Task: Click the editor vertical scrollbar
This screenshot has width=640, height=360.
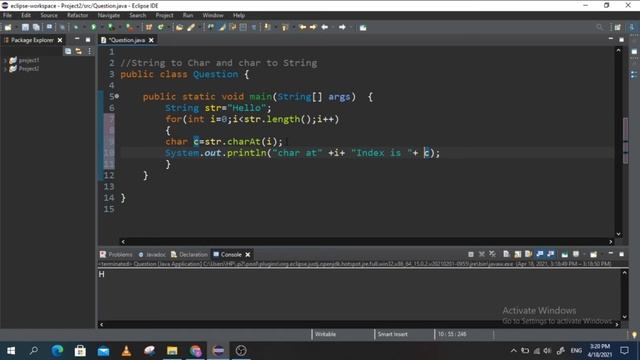Action: click(x=618, y=141)
